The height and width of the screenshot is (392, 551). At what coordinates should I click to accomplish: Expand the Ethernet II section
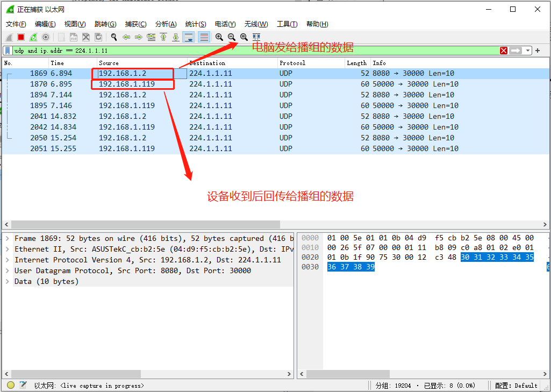(x=8, y=250)
